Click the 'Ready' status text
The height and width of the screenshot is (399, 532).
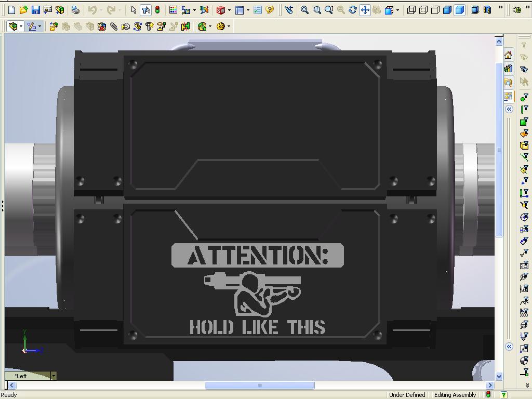8,395
